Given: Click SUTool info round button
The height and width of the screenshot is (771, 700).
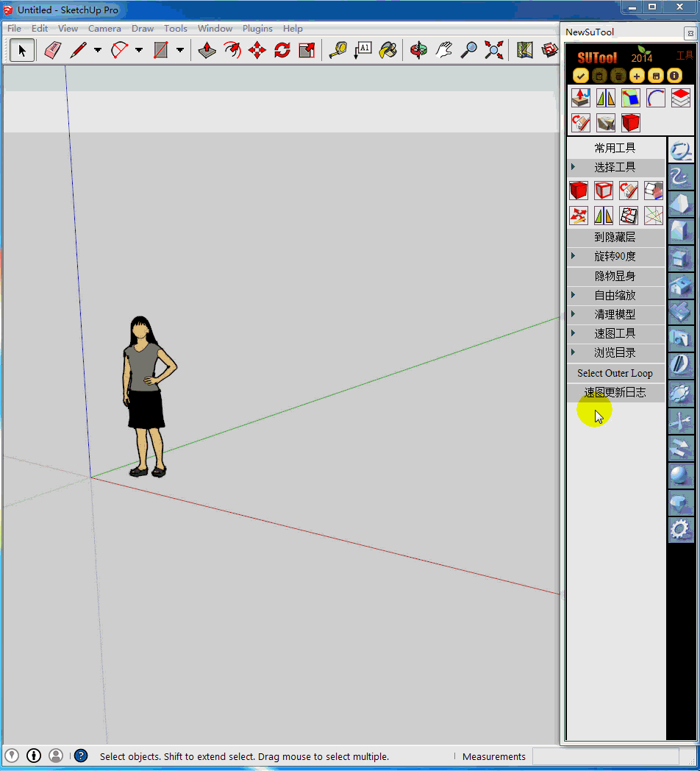Looking at the screenshot, I should (674, 76).
